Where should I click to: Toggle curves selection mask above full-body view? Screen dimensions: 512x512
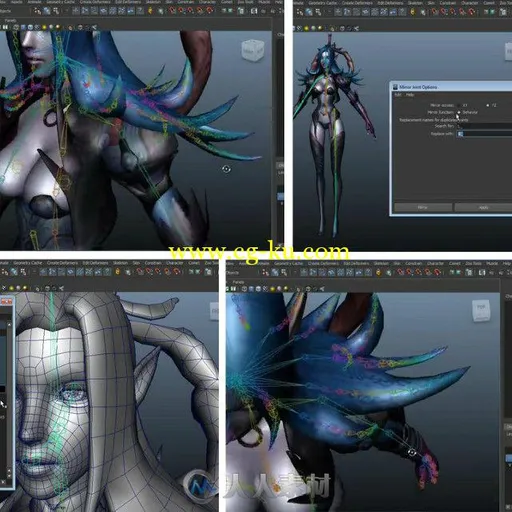356,12
